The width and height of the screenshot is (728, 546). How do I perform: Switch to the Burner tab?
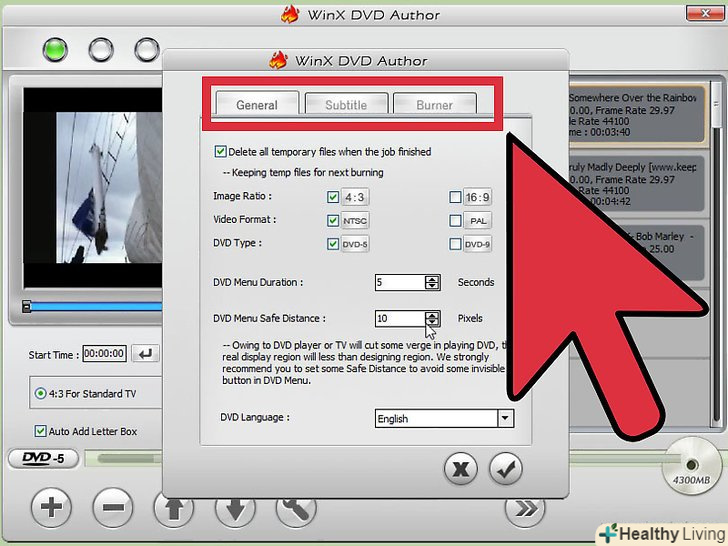pyautogui.click(x=435, y=104)
